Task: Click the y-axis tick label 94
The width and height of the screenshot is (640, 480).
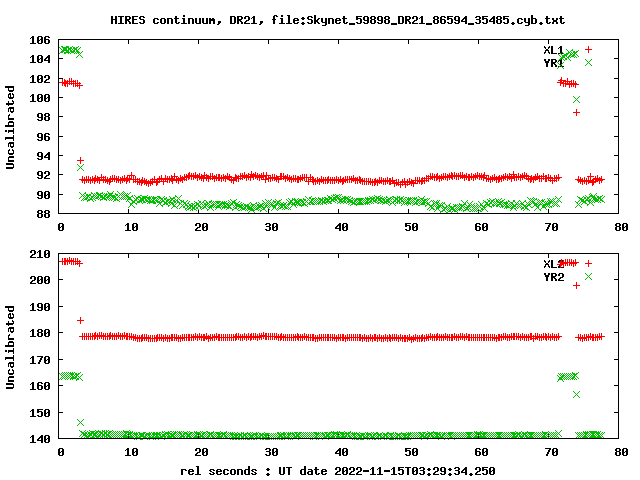Action: [x=43, y=156]
